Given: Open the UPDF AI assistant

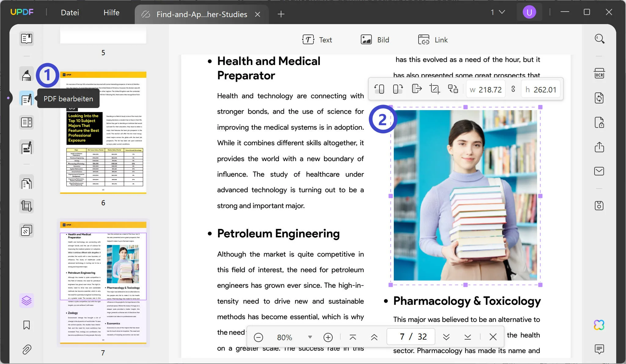Looking at the screenshot, I should [x=599, y=325].
